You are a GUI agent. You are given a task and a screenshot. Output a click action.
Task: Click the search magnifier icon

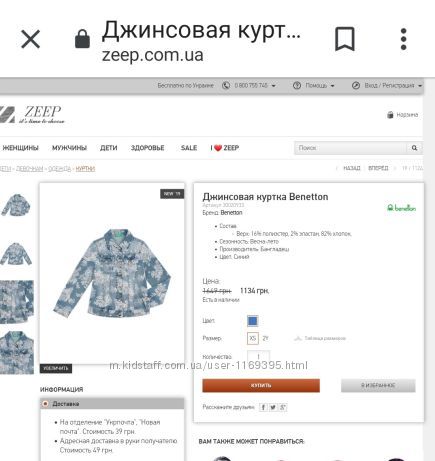click(x=414, y=148)
